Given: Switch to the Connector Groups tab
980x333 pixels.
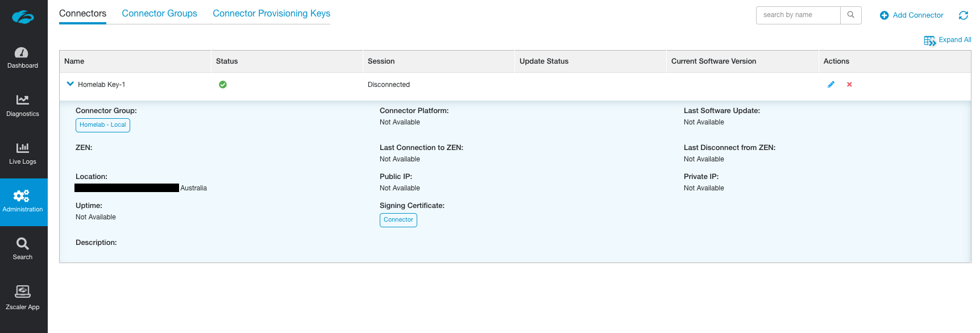Looking at the screenshot, I should (159, 14).
